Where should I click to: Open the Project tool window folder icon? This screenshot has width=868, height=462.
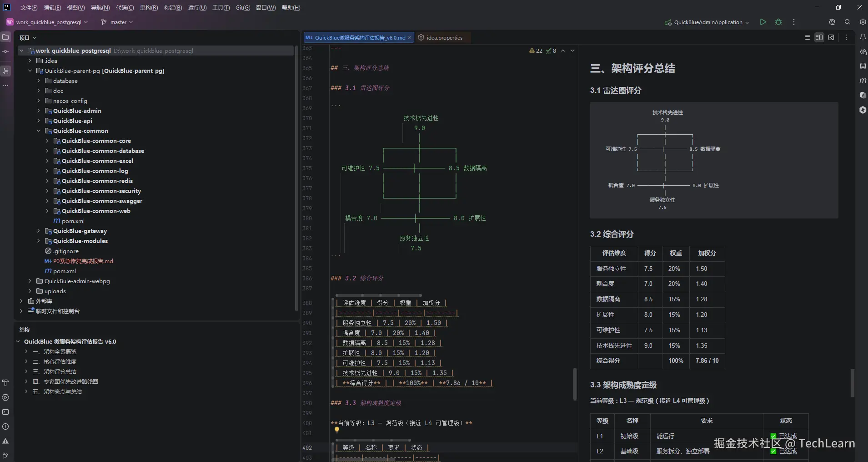pyautogui.click(x=5, y=37)
